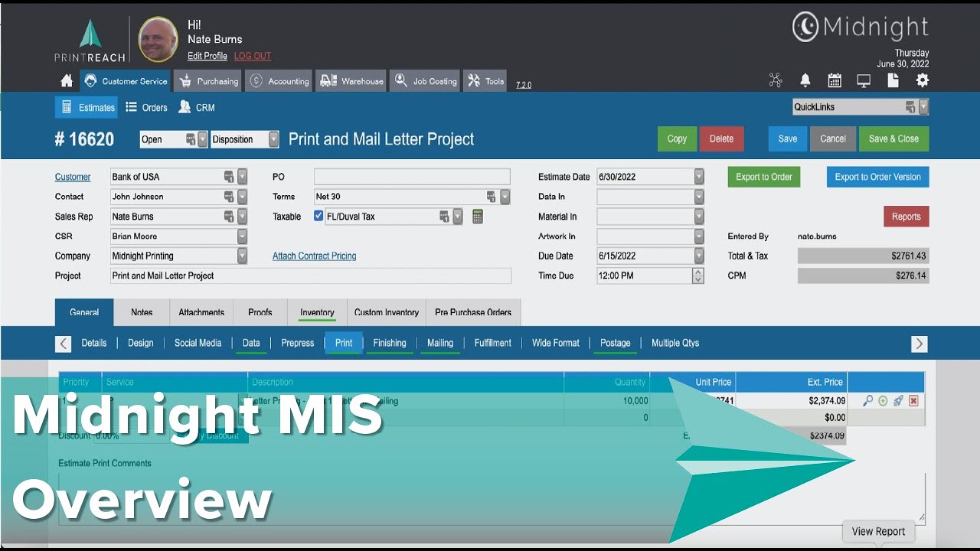Click Export to Order Version button
This screenshot has width=980, height=551.
(x=878, y=177)
